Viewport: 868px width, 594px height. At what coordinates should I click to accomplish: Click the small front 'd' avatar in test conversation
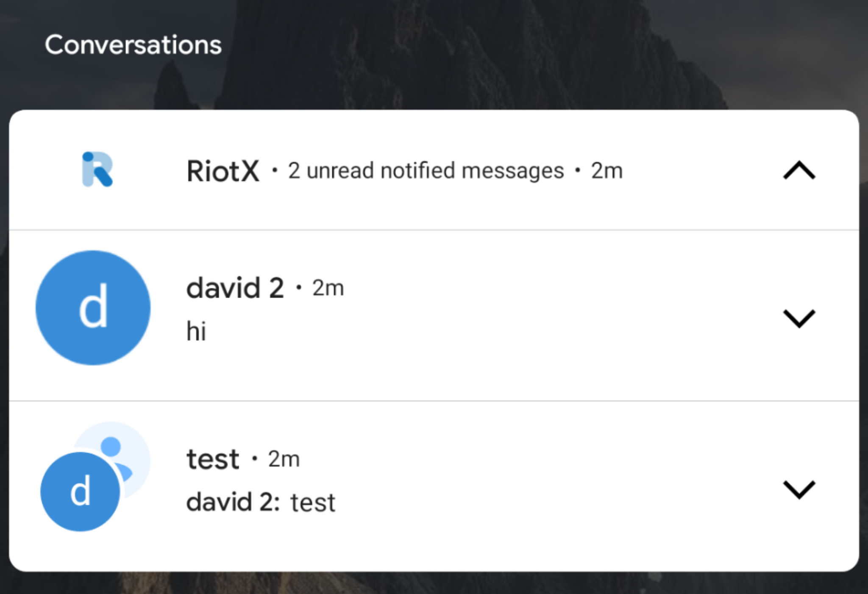(80, 492)
